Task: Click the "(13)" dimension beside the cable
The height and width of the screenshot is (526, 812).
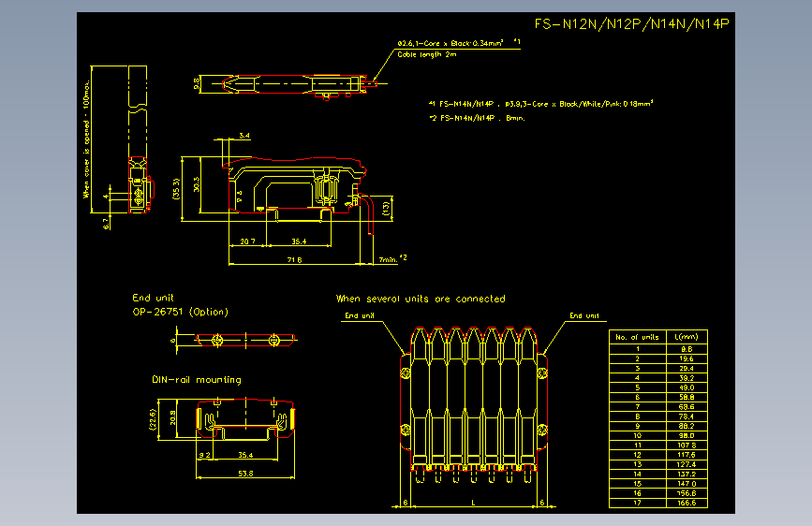Action: pos(385,208)
